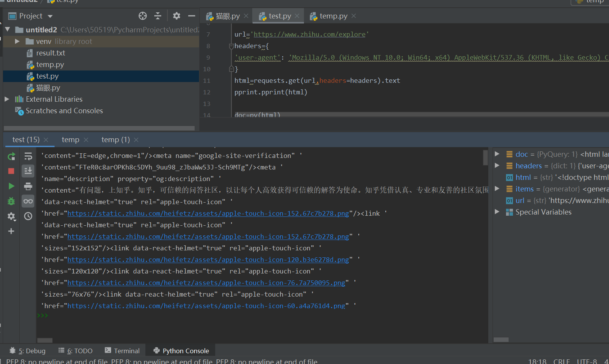
Task: Close the temp console tab
Action: click(86, 140)
